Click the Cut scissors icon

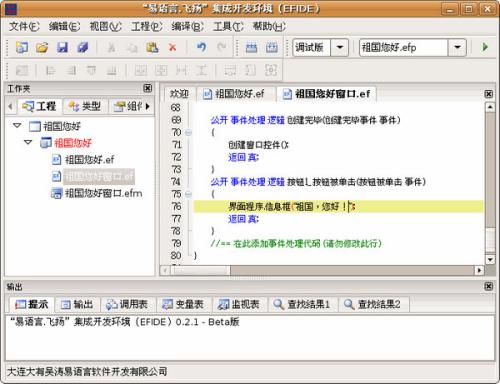point(111,47)
